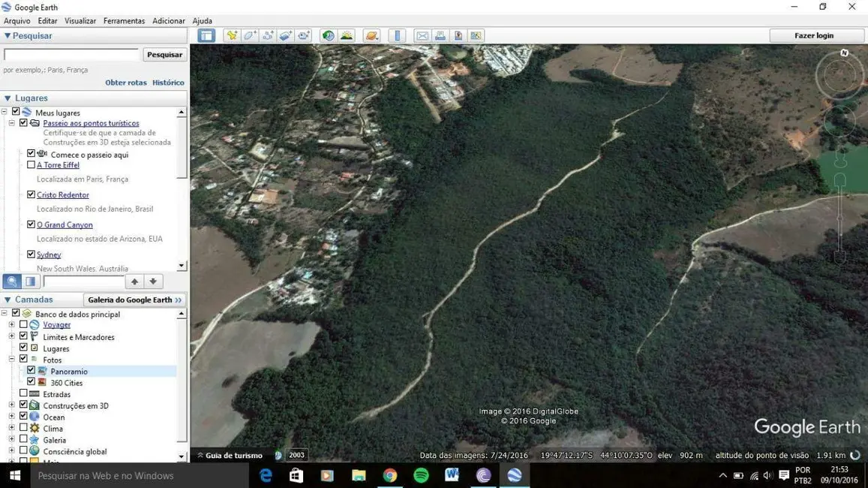Toggle the sunlight across landscape icon
This screenshot has height=488, width=868.
pos(347,35)
